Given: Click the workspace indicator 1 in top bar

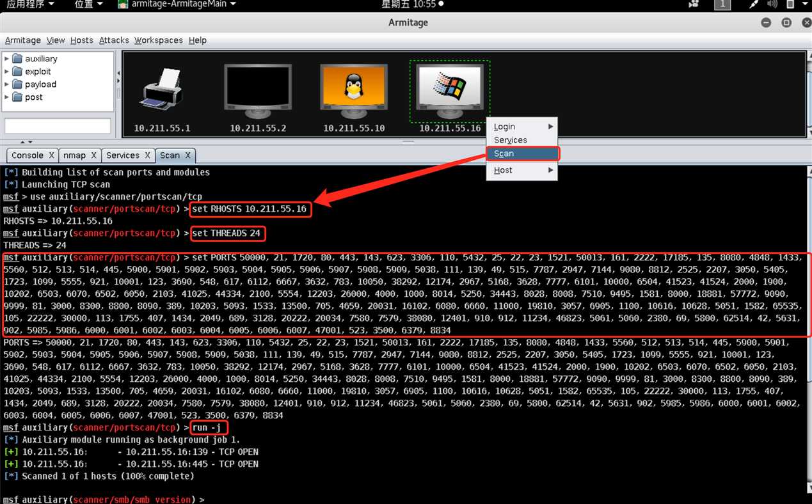Looking at the screenshot, I should 722,4.
